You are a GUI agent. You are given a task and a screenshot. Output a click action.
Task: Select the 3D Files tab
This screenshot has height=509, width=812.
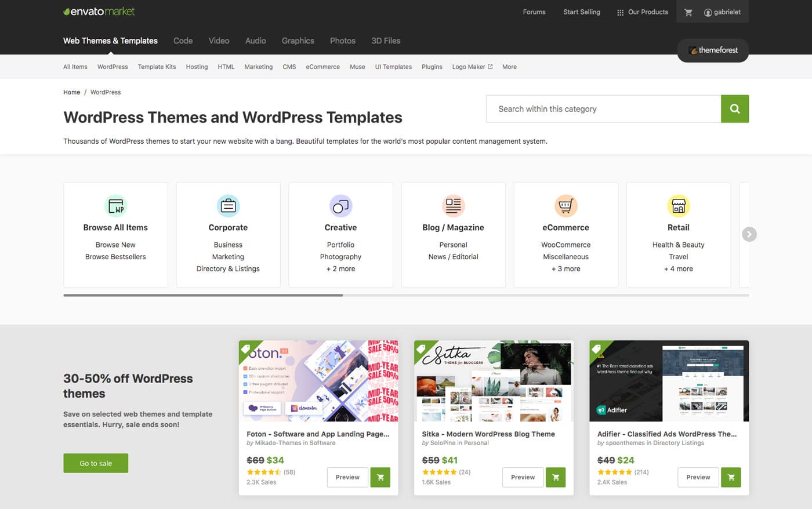[x=386, y=41]
